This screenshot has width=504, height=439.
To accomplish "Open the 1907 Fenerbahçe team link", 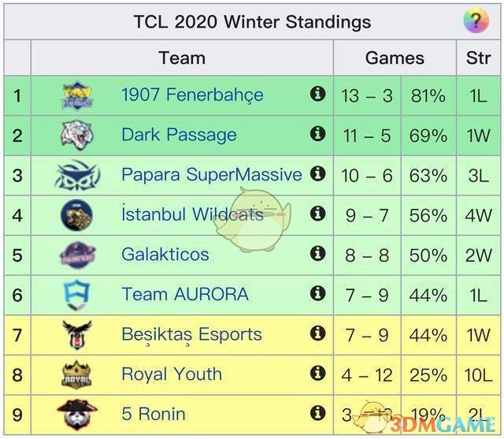I will tap(192, 95).
